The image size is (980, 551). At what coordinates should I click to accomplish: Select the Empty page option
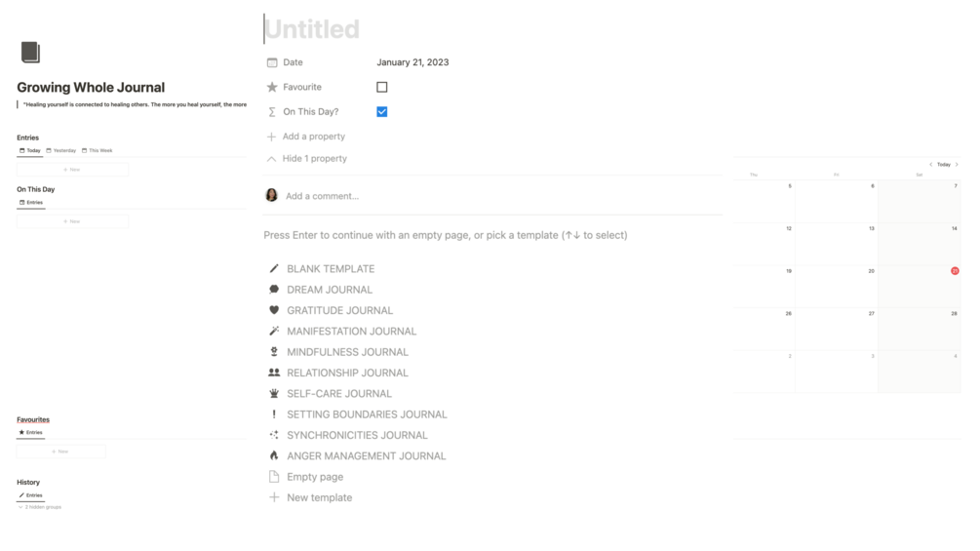[x=314, y=477]
